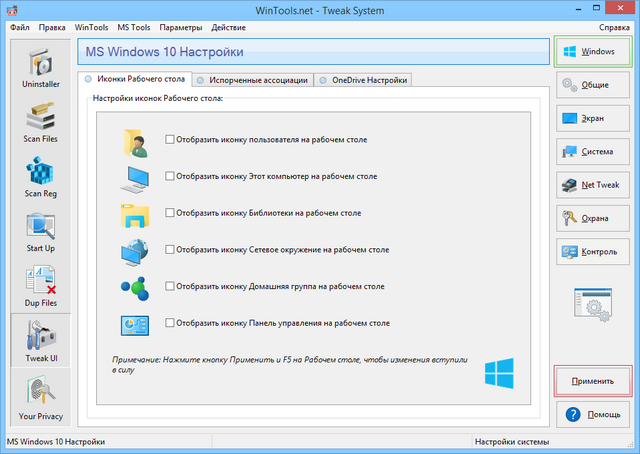The width and height of the screenshot is (640, 454).
Task: Toggle Этот компьютер desktop icon checkbox
Action: pos(170,176)
